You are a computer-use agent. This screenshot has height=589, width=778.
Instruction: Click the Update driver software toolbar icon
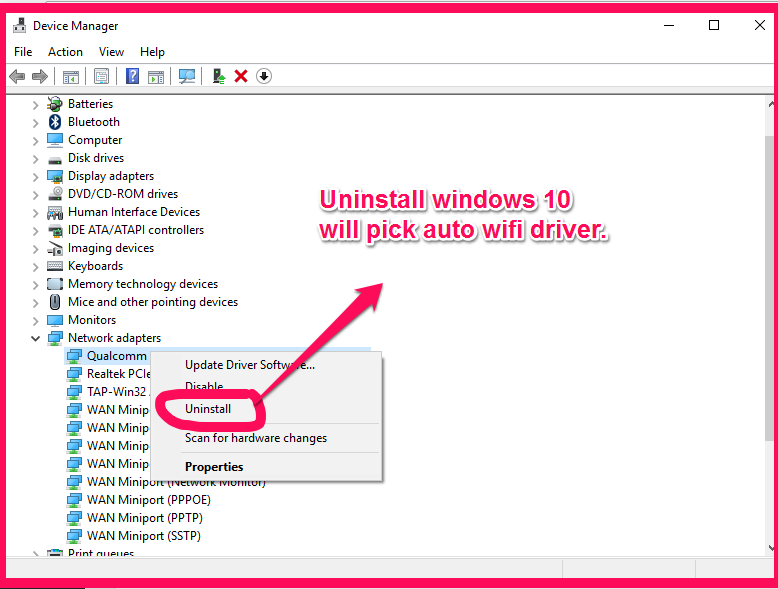tap(218, 76)
